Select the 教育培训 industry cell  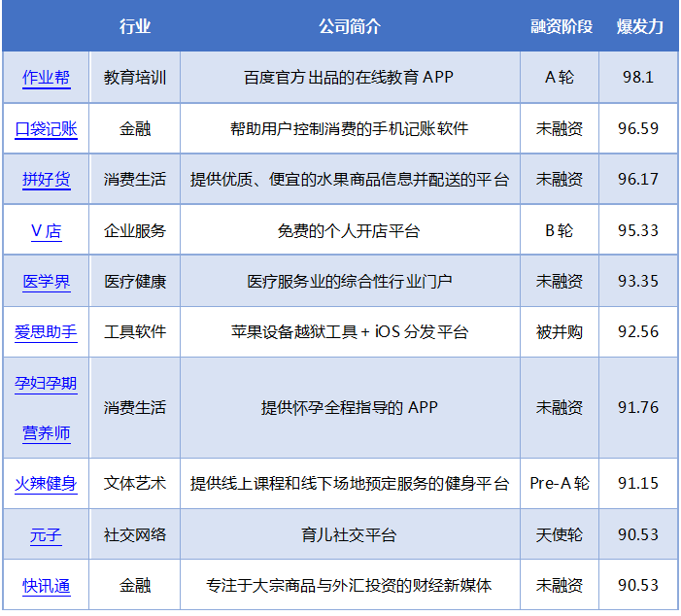tap(135, 78)
